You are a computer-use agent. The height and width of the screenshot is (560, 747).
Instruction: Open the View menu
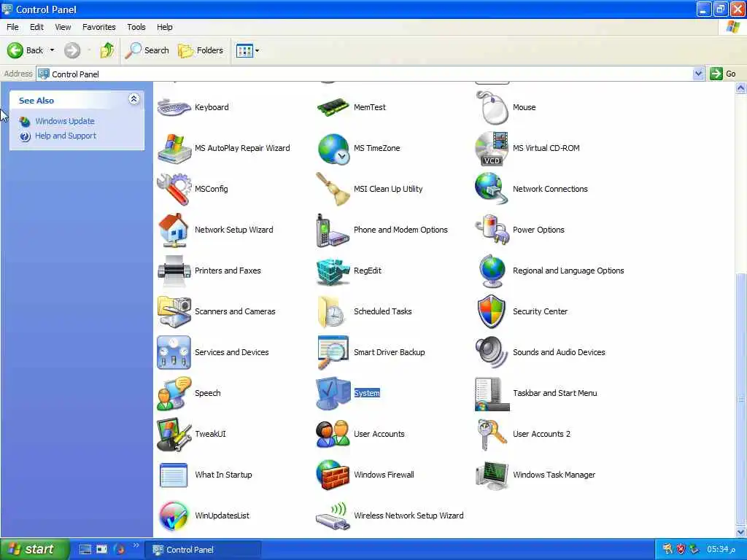(63, 27)
